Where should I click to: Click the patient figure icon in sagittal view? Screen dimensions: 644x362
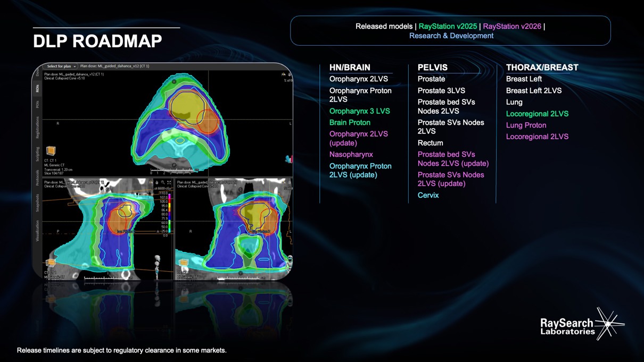157,267
